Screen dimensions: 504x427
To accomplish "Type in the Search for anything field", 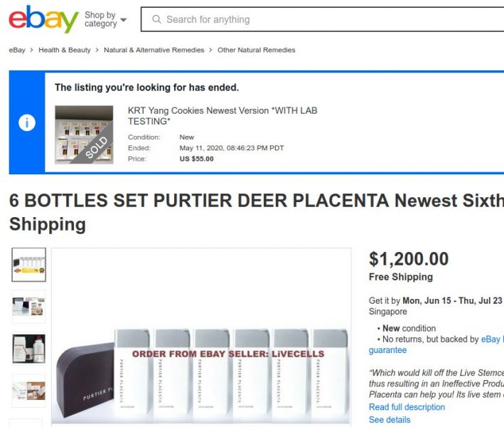I will tap(320, 19).
